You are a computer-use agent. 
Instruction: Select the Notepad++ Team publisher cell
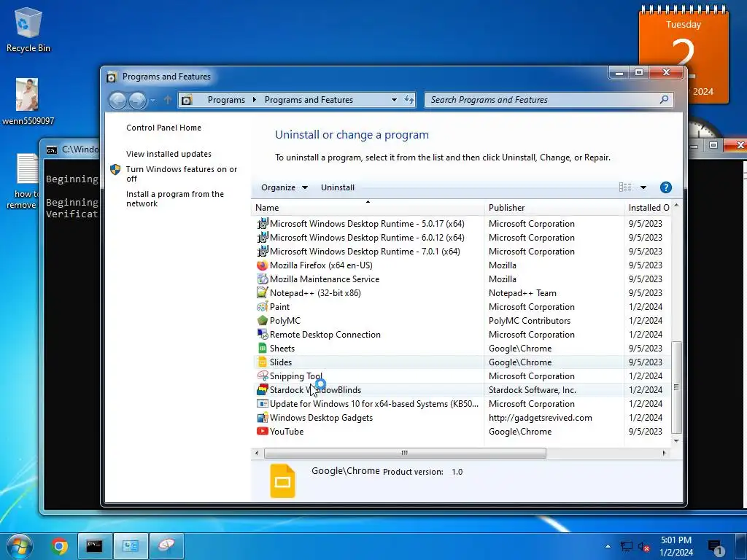[x=522, y=293]
